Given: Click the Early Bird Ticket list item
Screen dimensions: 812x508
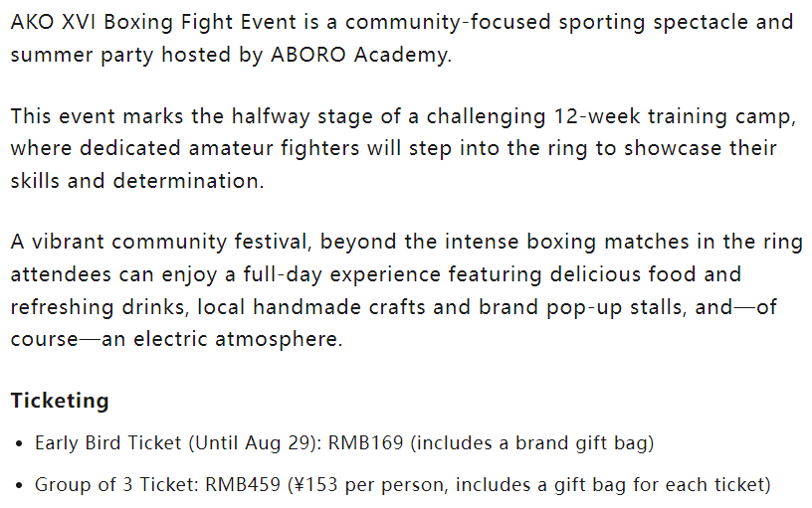Looking at the screenshot, I should tap(344, 442).
